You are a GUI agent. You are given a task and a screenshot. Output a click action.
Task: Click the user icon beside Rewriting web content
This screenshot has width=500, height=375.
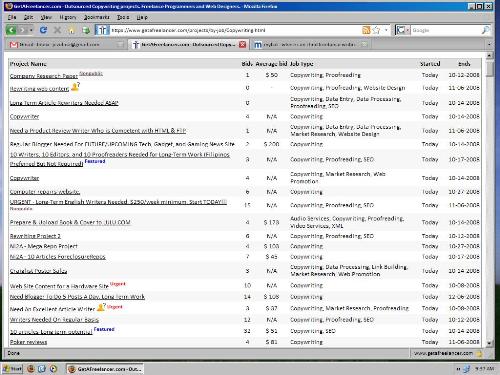(75, 87)
